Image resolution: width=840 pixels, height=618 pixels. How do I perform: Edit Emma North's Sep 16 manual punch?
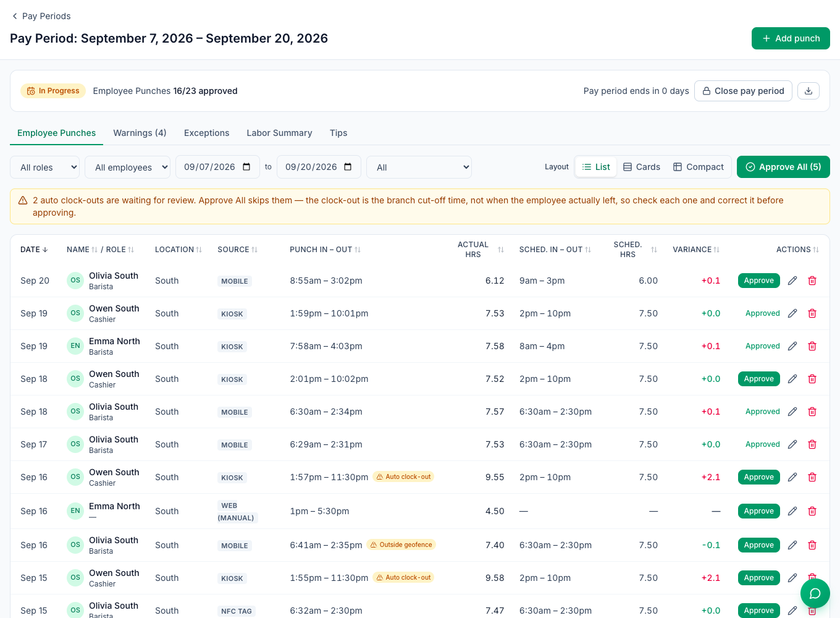click(x=792, y=511)
